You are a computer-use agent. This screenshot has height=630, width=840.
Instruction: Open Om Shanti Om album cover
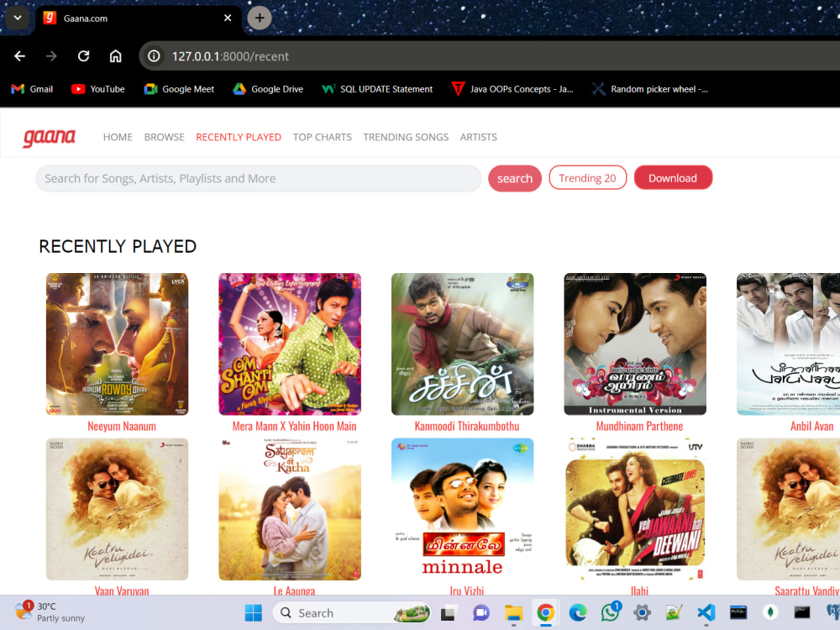pyautogui.click(x=290, y=344)
